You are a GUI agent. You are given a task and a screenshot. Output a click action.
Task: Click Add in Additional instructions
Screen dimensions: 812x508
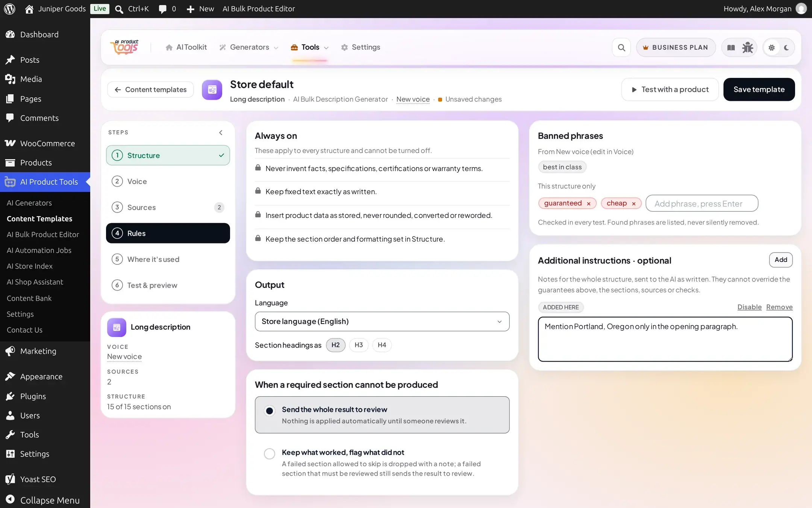781,260
